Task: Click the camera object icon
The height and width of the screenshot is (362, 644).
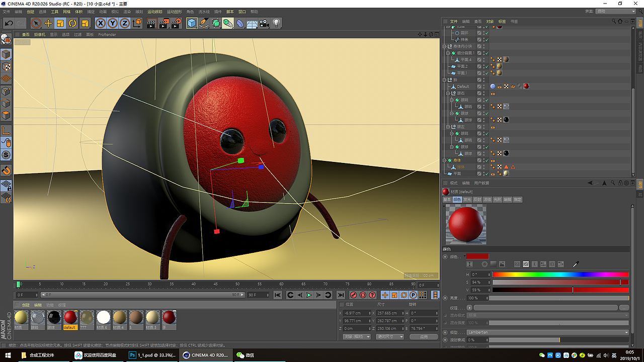Action: (x=264, y=23)
